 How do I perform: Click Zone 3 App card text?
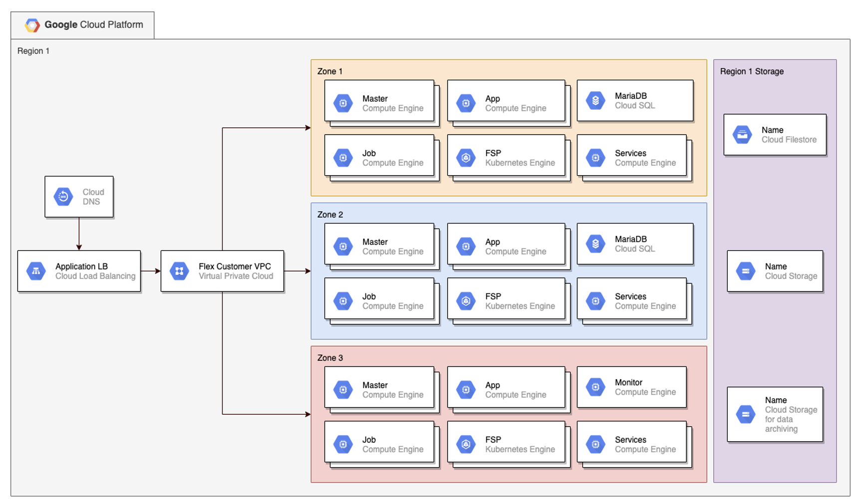point(516,390)
